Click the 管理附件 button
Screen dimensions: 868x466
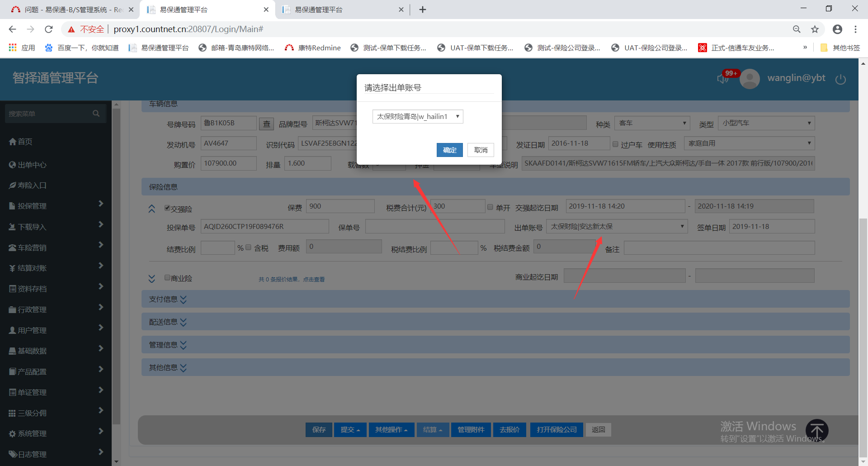pos(471,430)
